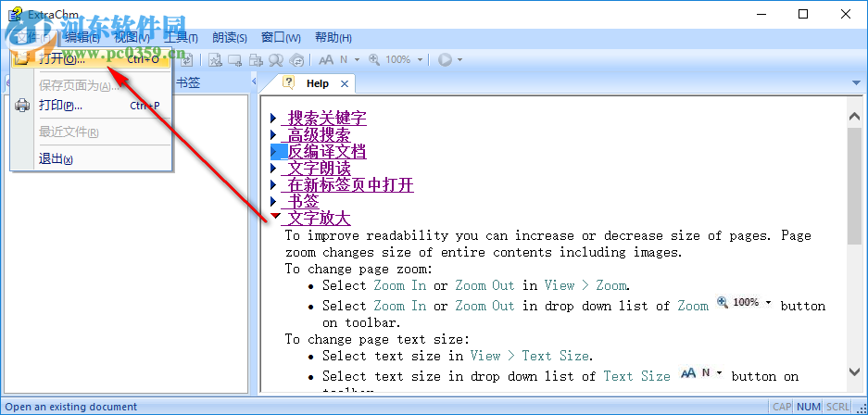Click the add bookmark star icon
The height and width of the screenshot is (415, 868).
pos(215,59)
